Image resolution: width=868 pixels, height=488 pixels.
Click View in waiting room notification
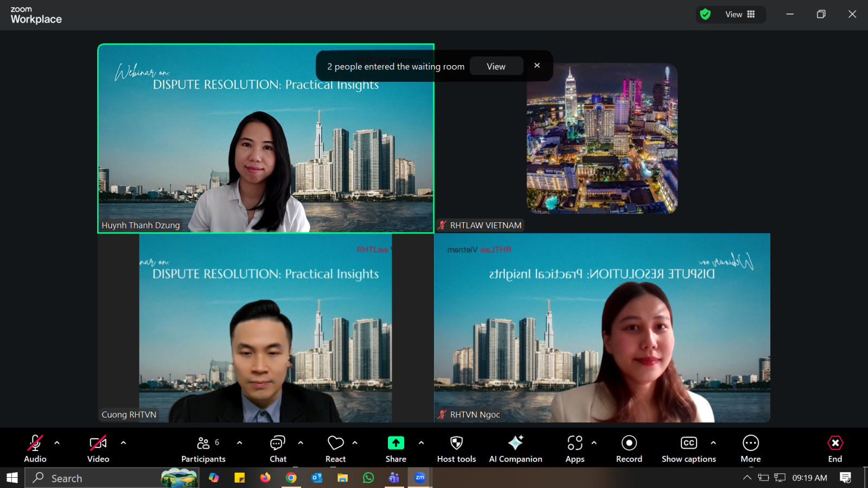click(496, 66)
